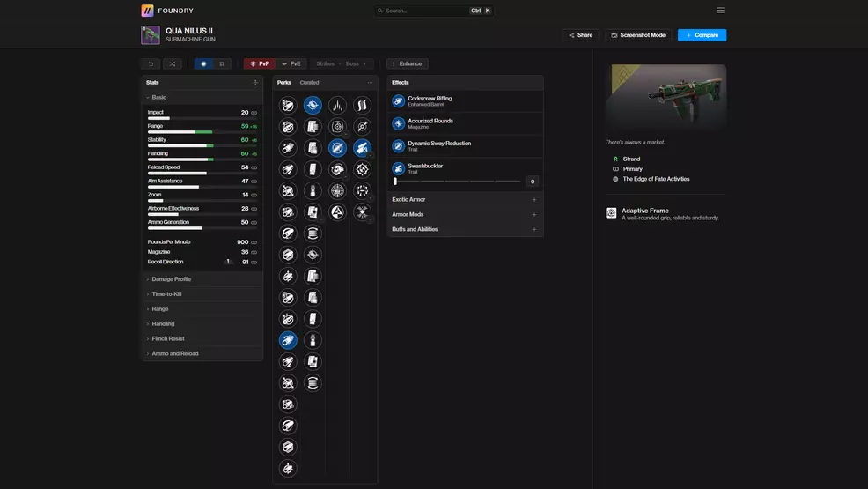Click the Stability stat row
The width and height of the screenshot is (868, 489).
(x=202, y=143)
